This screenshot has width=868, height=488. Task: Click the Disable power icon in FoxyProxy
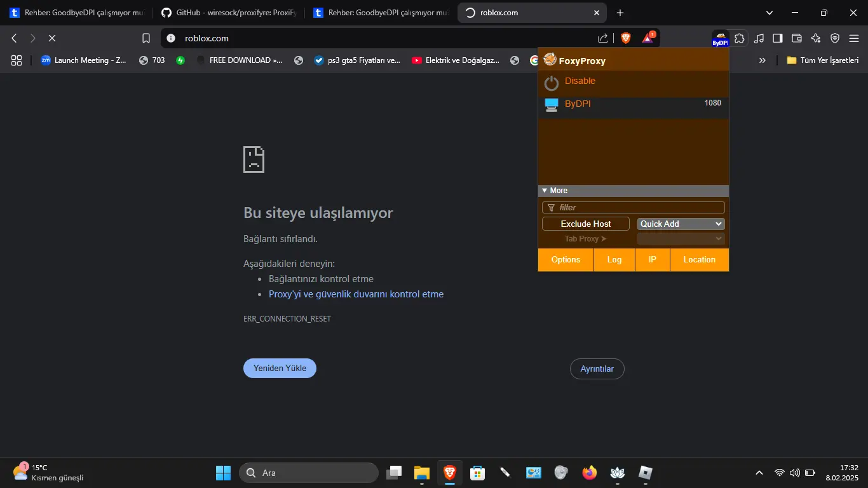click(x=551, y=83)
